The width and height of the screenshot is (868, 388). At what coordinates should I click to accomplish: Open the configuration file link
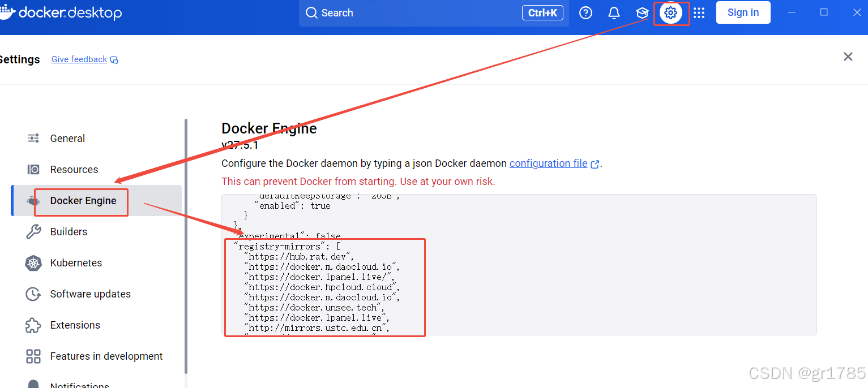click(x=548, y=163)
